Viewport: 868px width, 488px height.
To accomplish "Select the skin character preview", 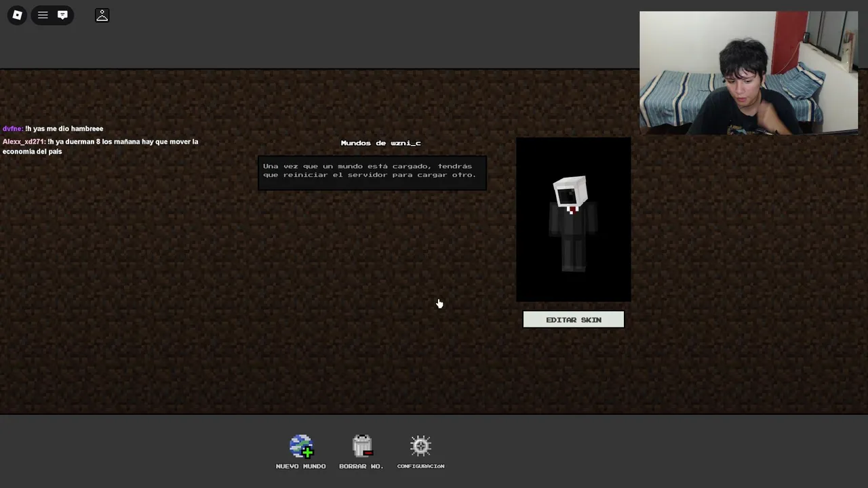I will pyautogui.click(x=574, y=220).
